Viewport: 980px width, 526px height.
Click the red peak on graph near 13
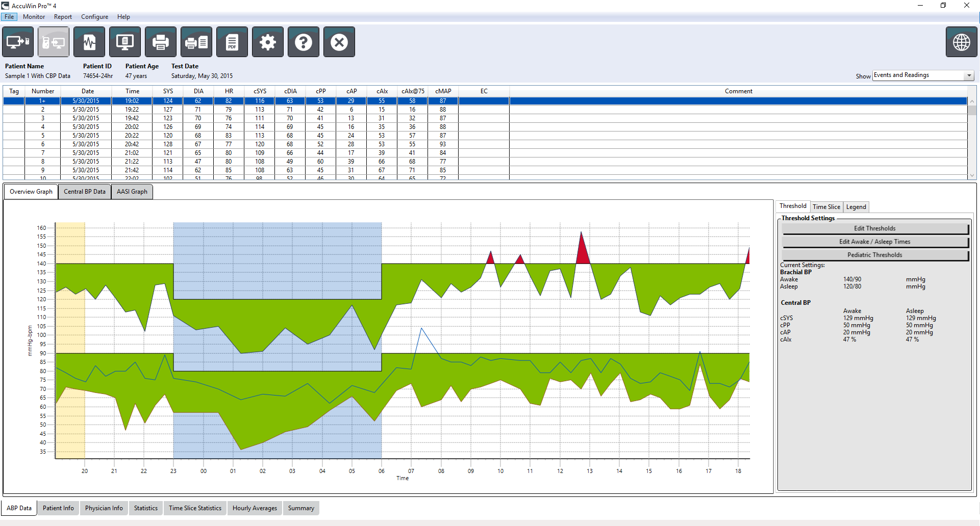[x=582, y=252]
